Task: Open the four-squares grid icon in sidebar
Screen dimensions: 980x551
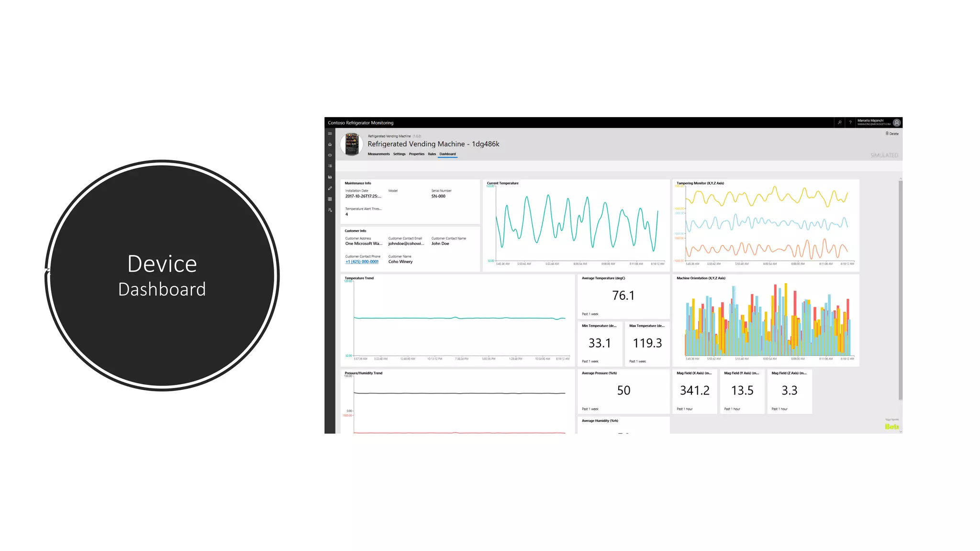Action: (330, 199)
